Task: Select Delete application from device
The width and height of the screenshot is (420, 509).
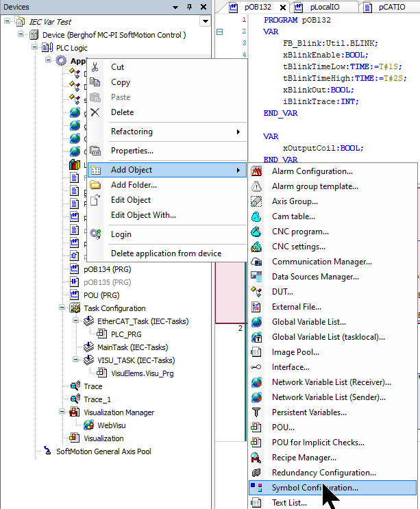Action: tap(166, 253)
